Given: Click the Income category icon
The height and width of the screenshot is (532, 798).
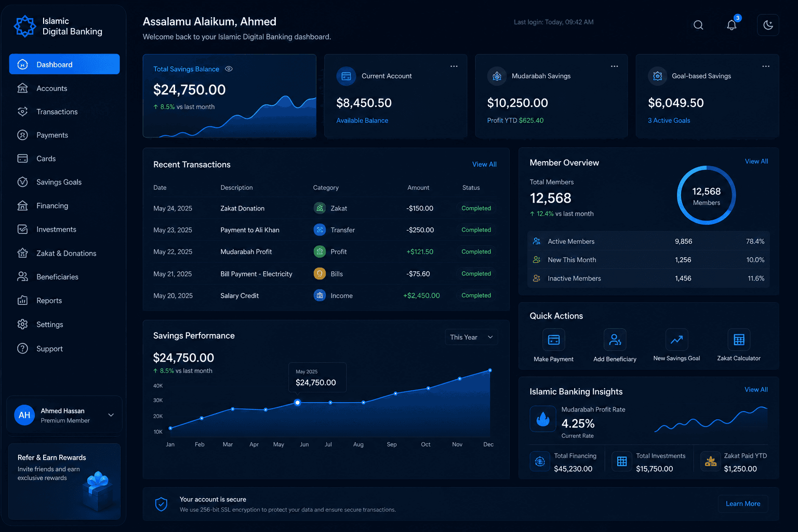Looking at the screenshot, I should tap(320, 295).
